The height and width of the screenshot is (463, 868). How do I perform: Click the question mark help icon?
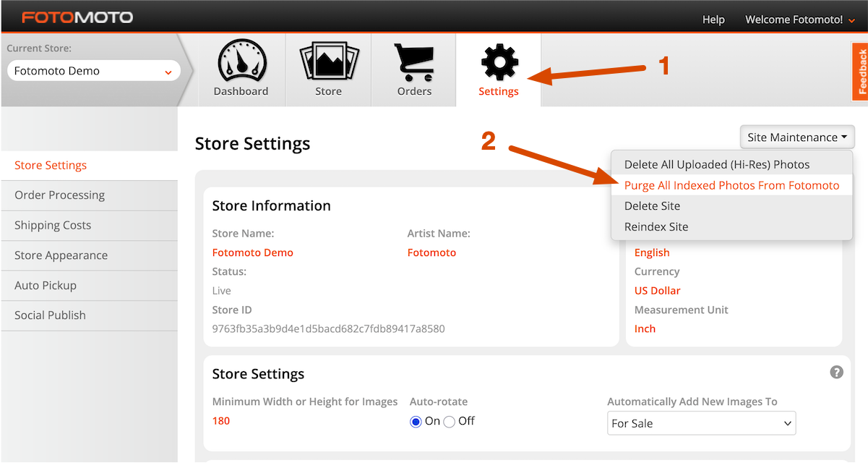click(836, 373)
